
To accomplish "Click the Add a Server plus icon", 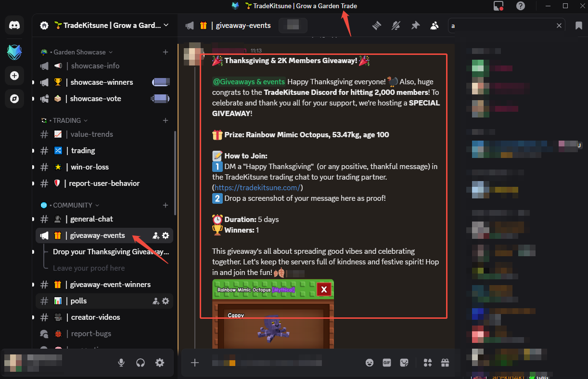I will (x=14, y=75).
